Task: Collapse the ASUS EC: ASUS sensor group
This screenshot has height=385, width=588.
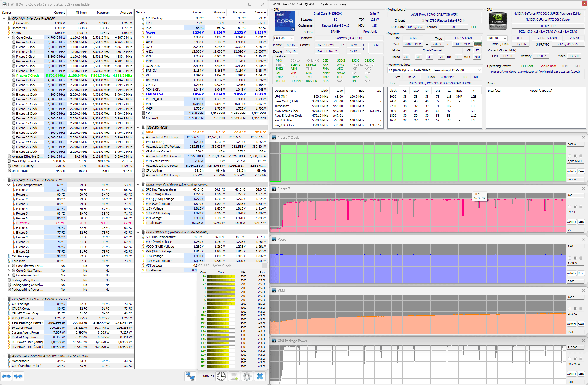Action: point(138,128)
